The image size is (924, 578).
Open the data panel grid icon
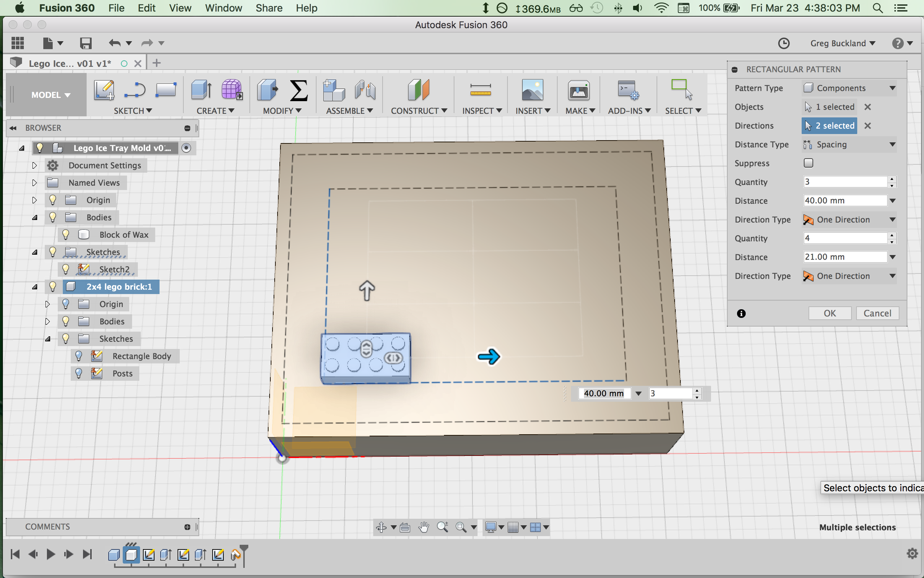point(18,43)
